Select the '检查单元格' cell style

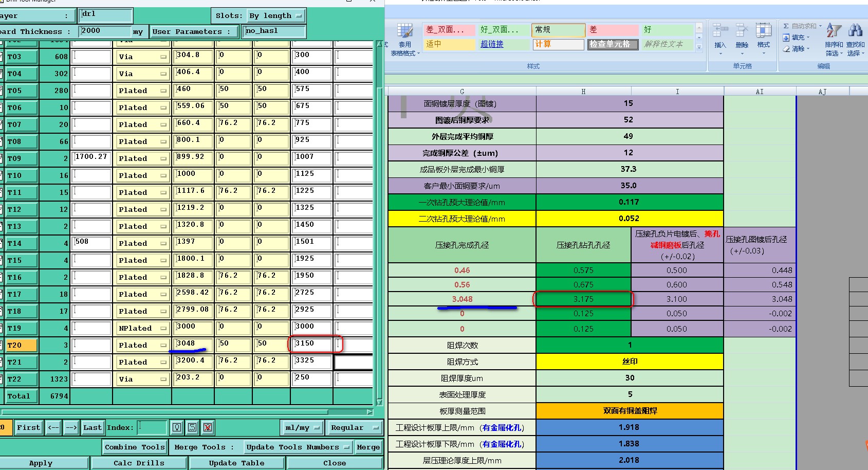[613, 44]
